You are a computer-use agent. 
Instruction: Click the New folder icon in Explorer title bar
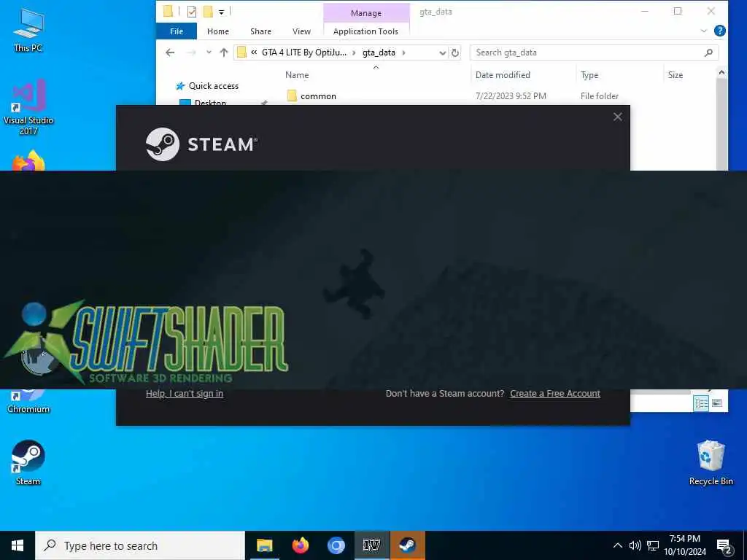click(x=208, y=12)
